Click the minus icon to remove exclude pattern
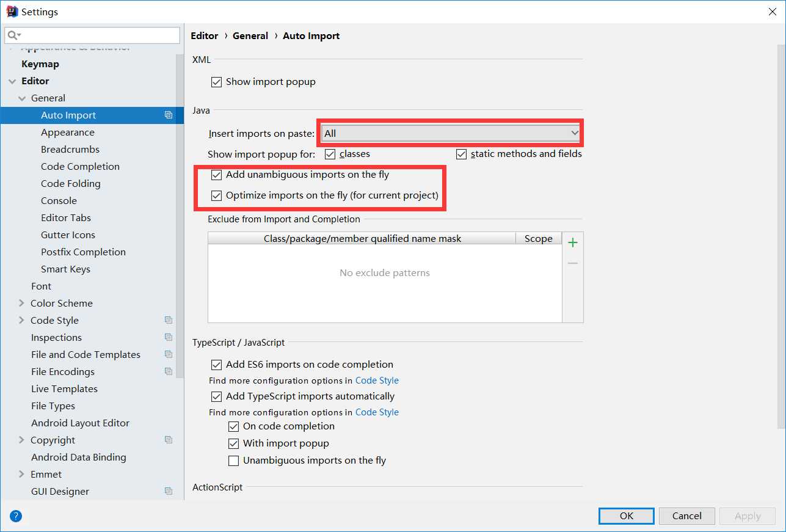This screenshot has height=532, width=786. tap(573, 263)
